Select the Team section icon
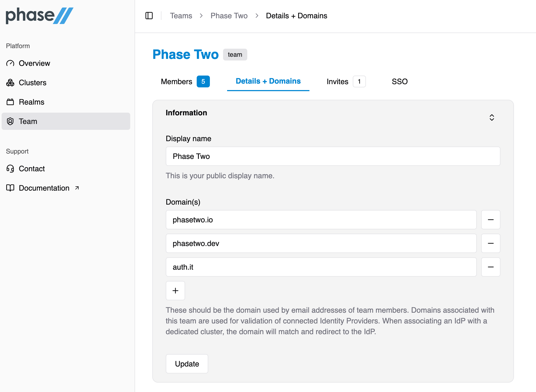The width and height of the screenshot is (536, 392). (x=10, y=121)
